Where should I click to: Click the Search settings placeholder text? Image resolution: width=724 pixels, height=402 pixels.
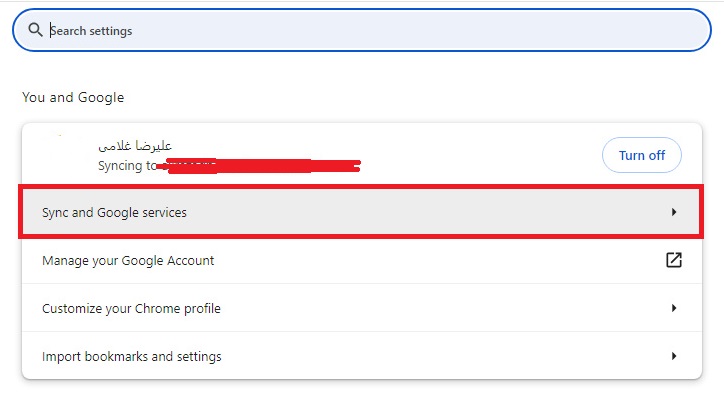click(x=91, y=30)
